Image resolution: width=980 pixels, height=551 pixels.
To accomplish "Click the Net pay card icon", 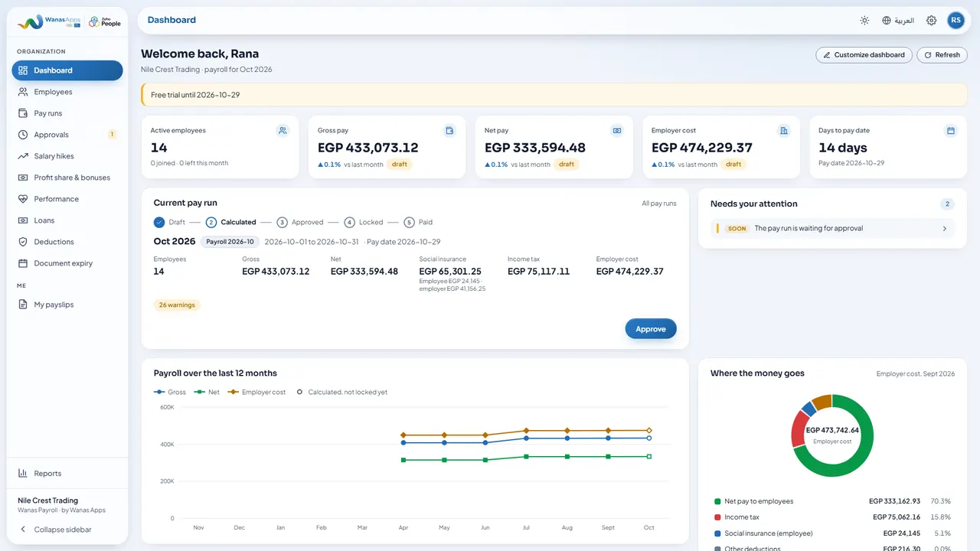I will tap(617, 131).
